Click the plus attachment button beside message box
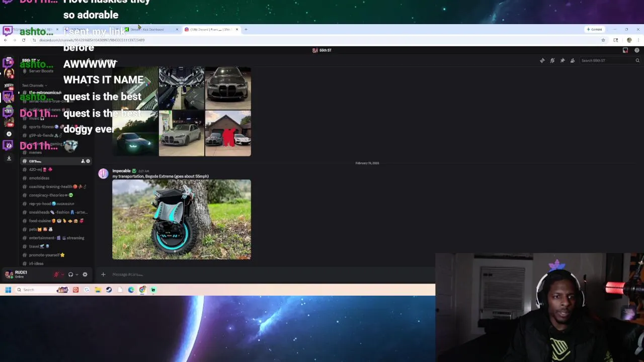The height and width of the screenshot is (362, 644). 103,275
